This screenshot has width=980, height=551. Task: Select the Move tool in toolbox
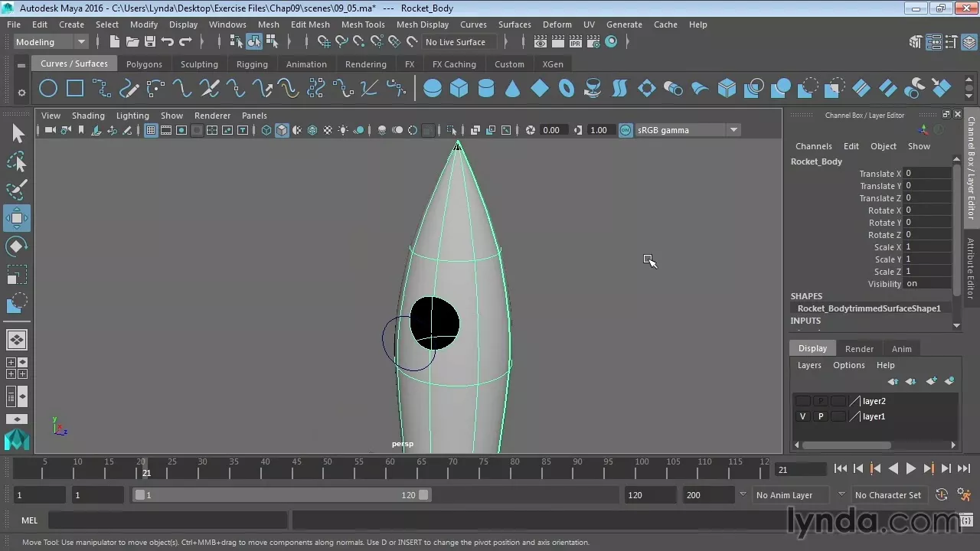pos(17,218)
